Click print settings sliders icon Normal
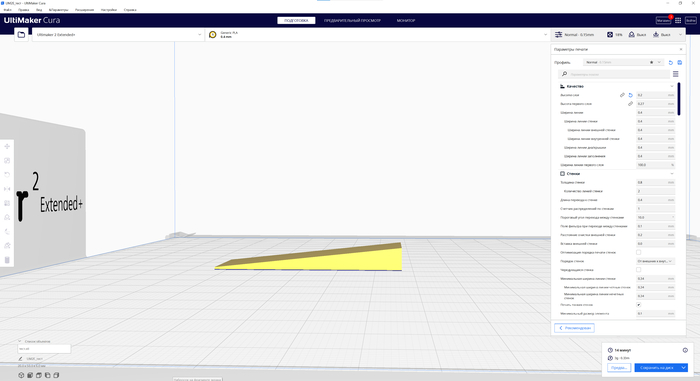This screenshot has width=700, height=381. pos(558,34)
